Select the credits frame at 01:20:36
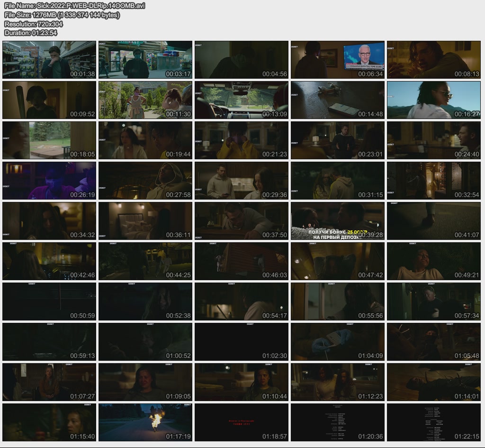Viewport: 485px width, 448px height. pyautogui.click(x=338, y=422)
